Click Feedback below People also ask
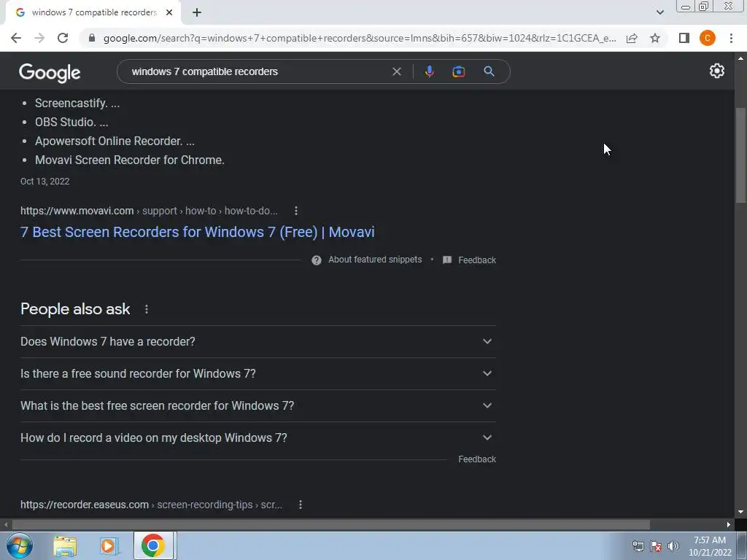The height and width of the screenshot is (560, 747). click(477, 459)
